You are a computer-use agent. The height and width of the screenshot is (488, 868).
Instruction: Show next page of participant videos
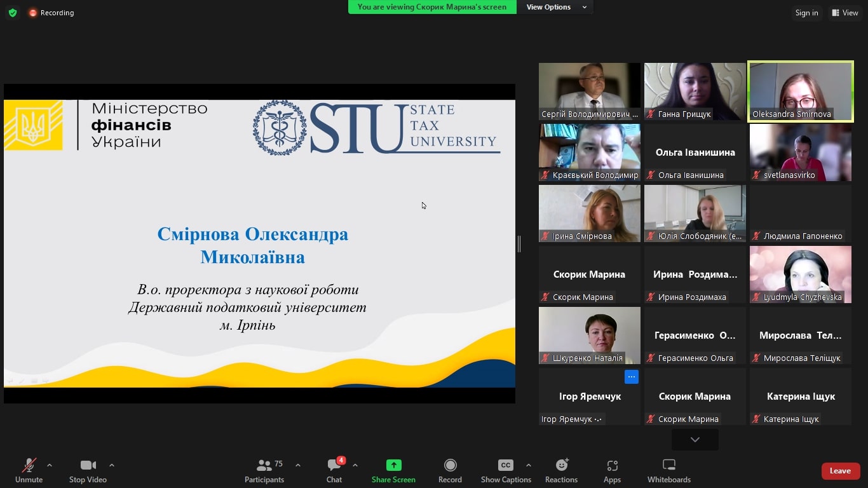pyautogui.click(x=695, y=440)
